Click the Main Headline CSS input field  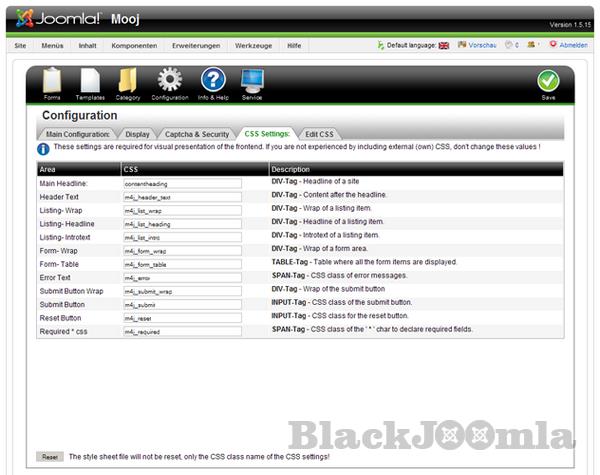point(182,184)
